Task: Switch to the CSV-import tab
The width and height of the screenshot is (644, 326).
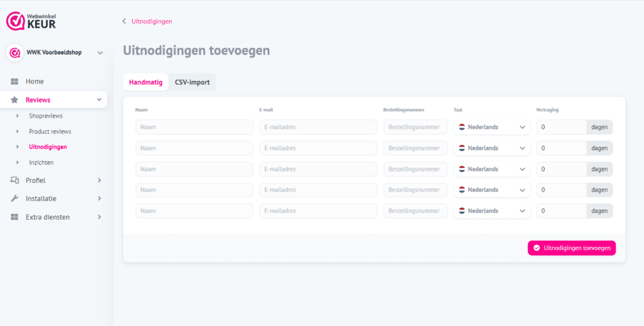Action: (x=192, y=82)
